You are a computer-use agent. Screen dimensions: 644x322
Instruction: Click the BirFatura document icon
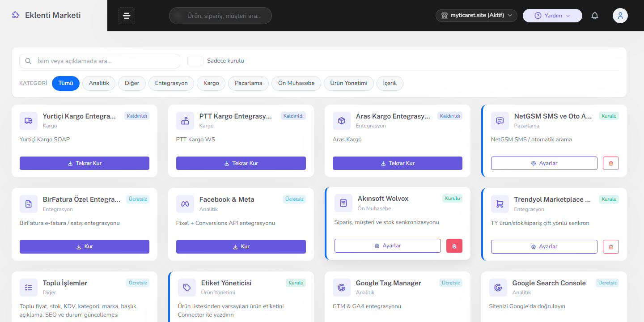click(x=29, y=204)
